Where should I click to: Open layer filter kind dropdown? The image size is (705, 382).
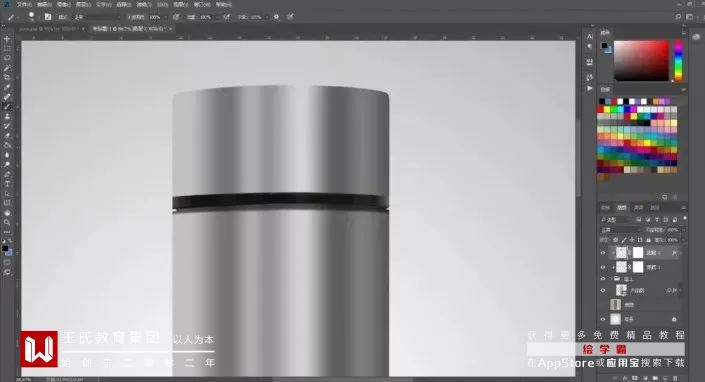[x=616, y=219]
